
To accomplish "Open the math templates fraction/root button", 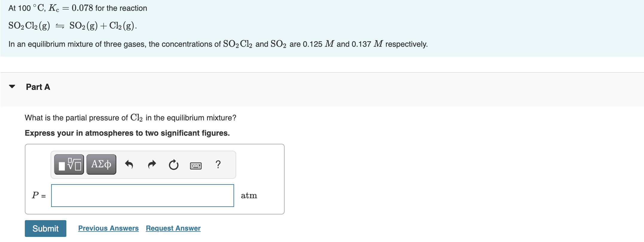I will pos(69,164).
